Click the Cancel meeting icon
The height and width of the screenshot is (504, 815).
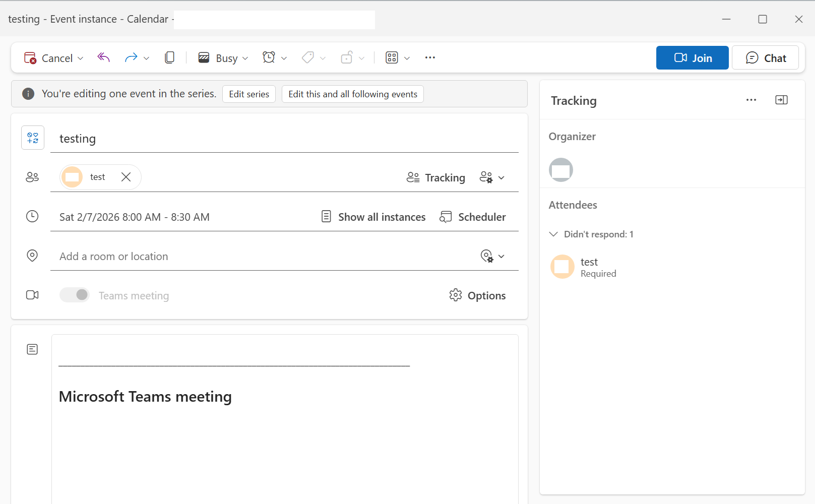pos(30,58)
